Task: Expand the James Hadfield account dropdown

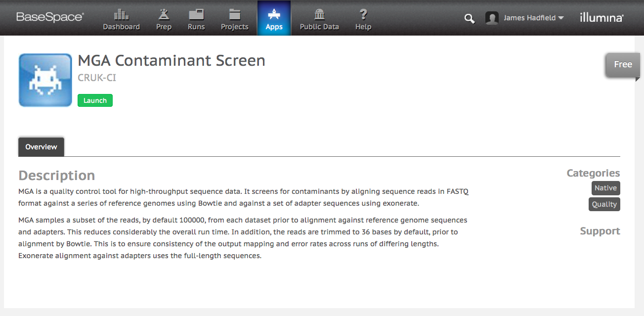Action: point(534,18)
